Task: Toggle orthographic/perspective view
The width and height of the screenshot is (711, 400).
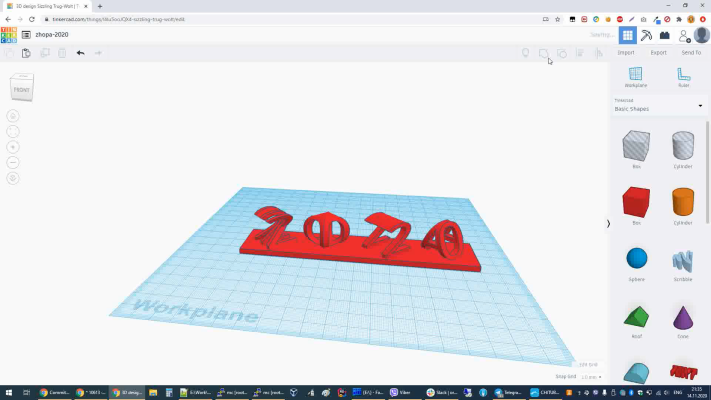Action: 13,178
